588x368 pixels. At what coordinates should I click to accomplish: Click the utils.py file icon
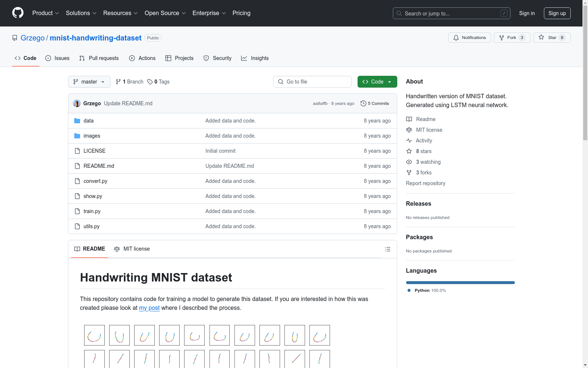tap(77, 226)
